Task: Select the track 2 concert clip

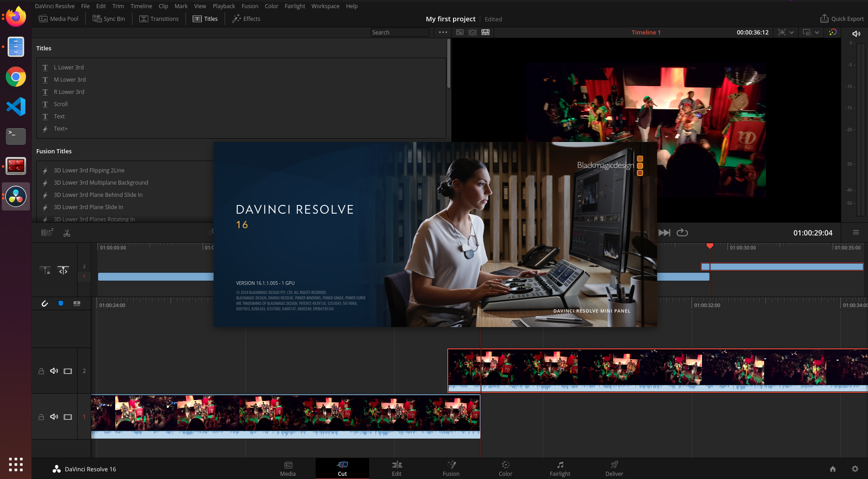Action: pos(658,370)
